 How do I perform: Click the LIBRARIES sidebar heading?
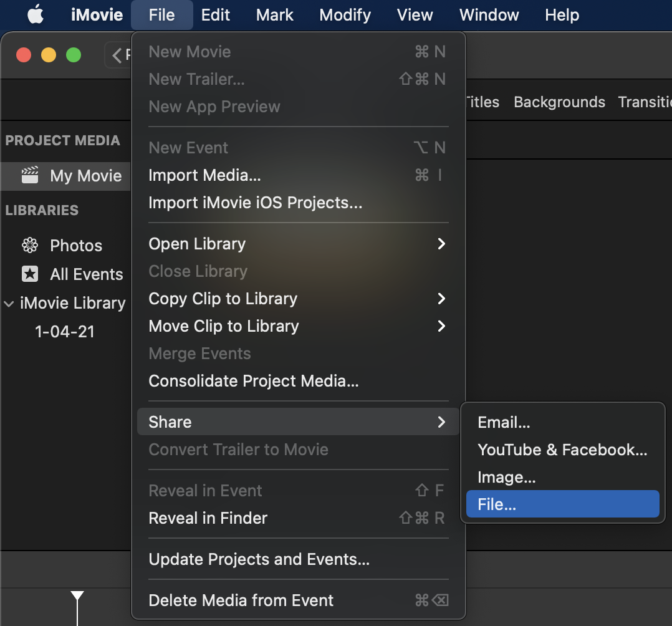coord(42,211)
